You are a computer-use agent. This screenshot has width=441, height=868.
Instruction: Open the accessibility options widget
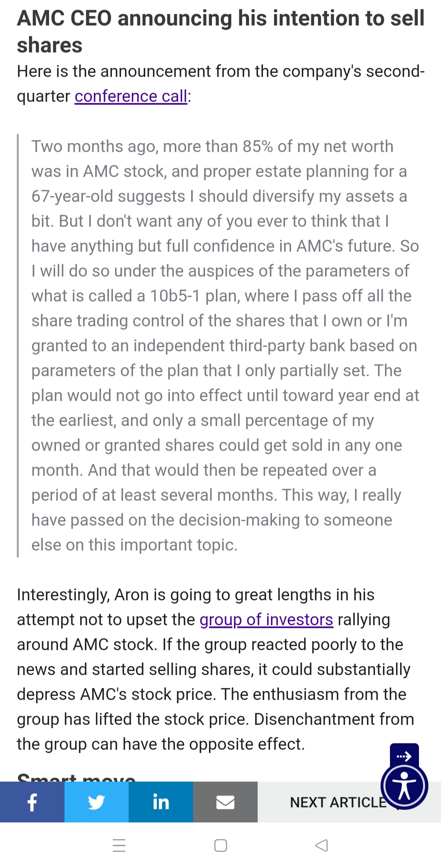pos(404,786)
